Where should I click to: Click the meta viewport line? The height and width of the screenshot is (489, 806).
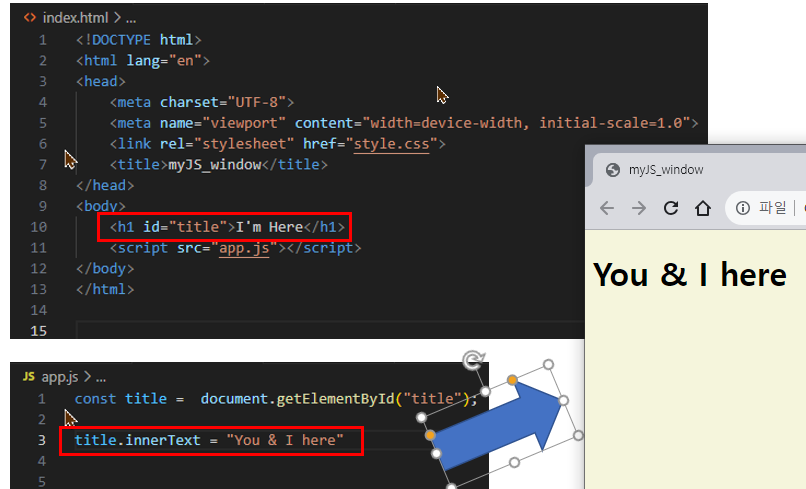click(404, 123)
